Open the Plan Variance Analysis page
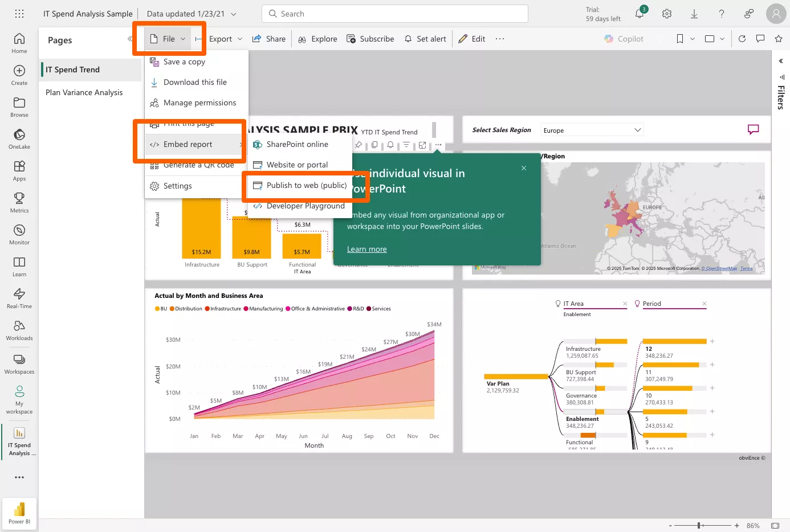This screenshot has width=790, height=532. pos(84,92)
